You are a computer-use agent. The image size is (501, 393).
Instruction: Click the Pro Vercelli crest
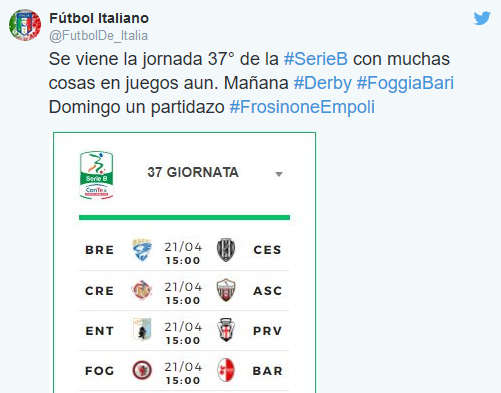pyautogui.click(x=226, y=330)
